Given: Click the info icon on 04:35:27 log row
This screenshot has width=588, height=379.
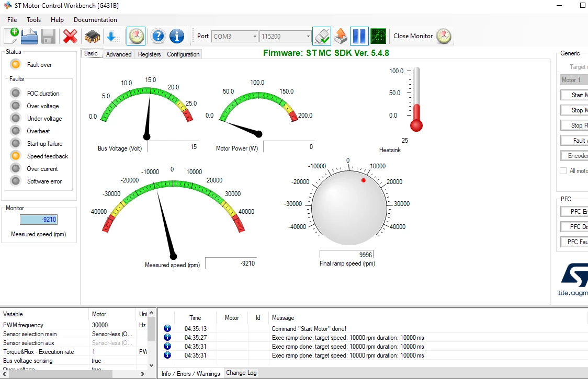Looking at the screenshot, I should (x=167, y=337).
